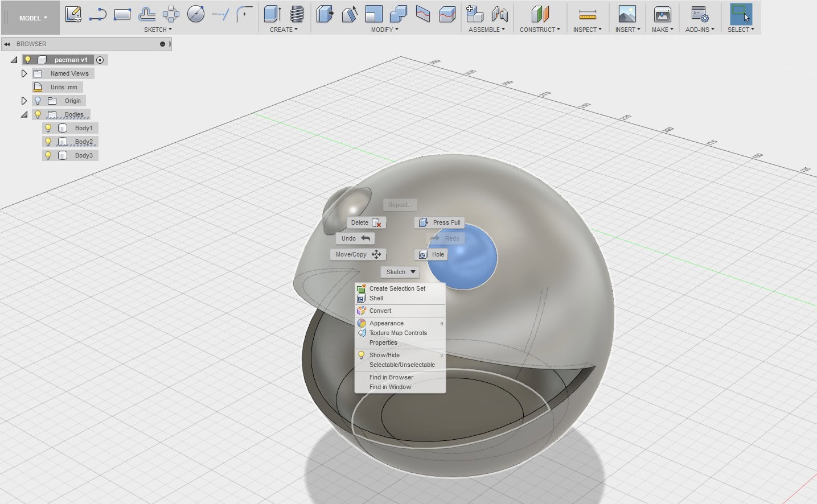Collapse the Bodies folder
The width and height of the screenshot is (817, 504).
[24, 114]
